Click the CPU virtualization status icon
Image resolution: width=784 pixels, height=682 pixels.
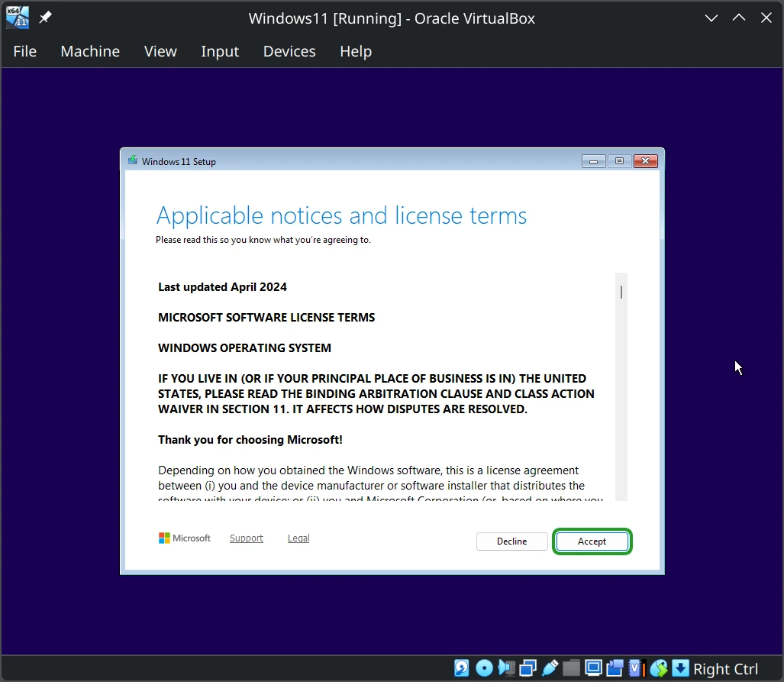[637, 667]
